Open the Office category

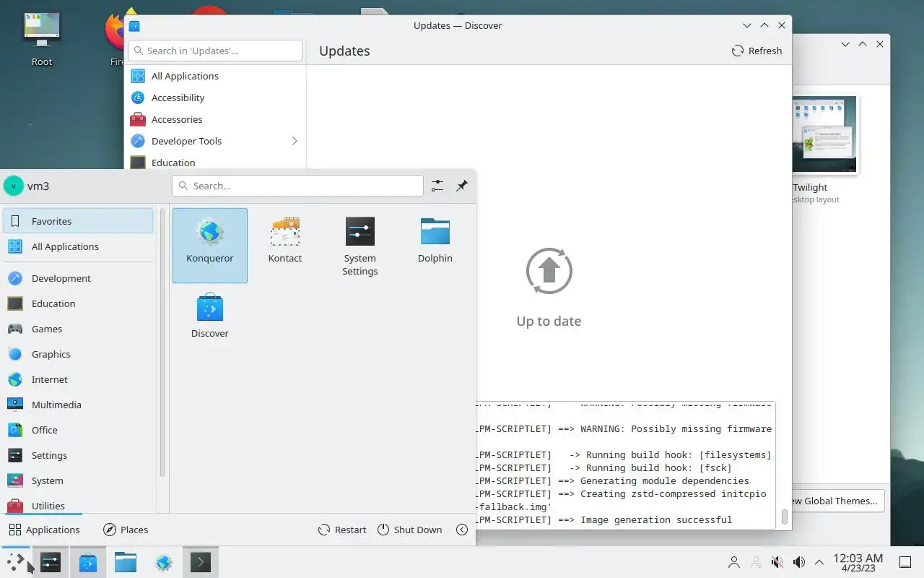(78, 430)
